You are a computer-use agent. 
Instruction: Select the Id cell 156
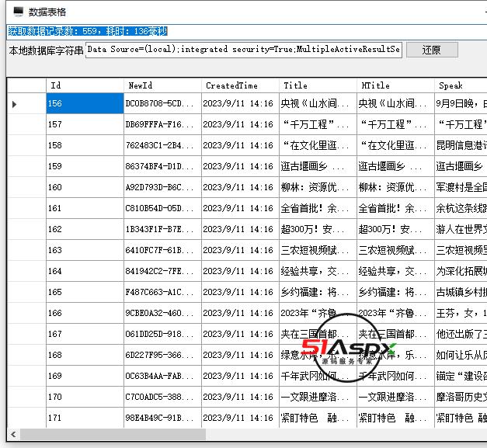tap(85, 103)
